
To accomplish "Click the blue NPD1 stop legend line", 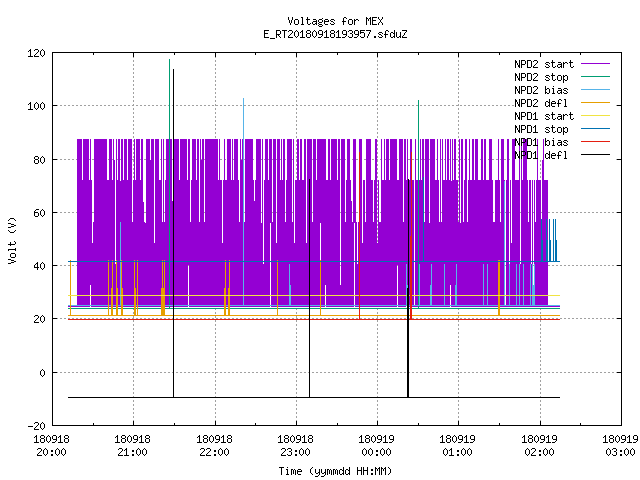I will tap(595, 129).
